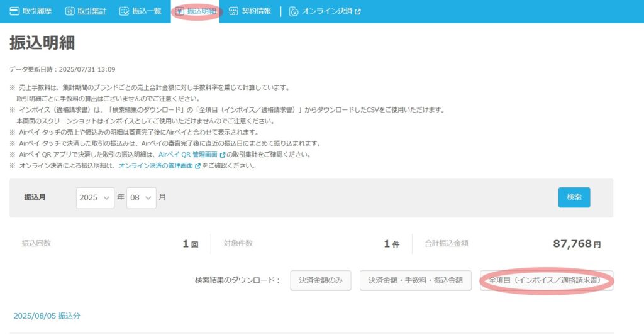The height and width of the screenshot is (335, 644).
Task: Follow the オンライン決済の管理画面 link
Action: point(155,166)
